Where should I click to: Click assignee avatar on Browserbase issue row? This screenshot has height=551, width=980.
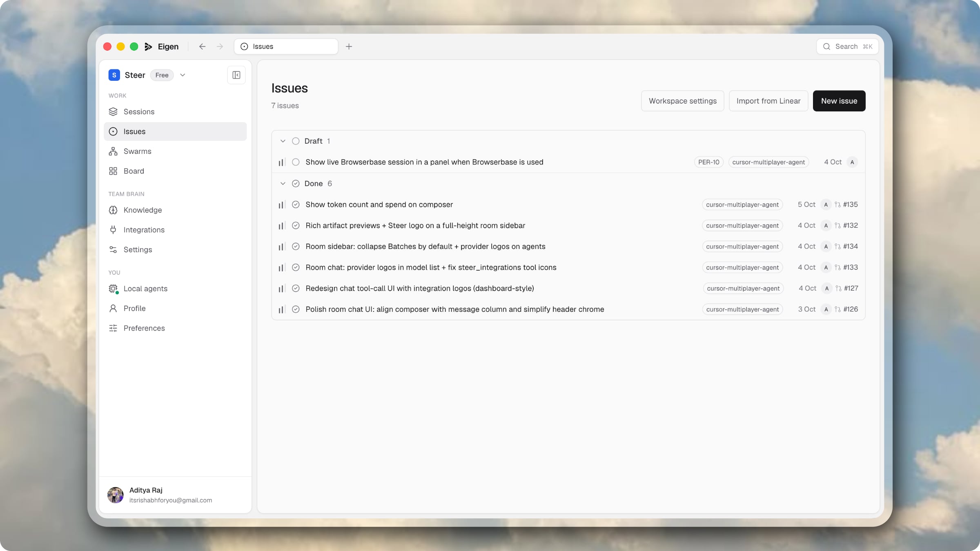pyautogui.click(x=852, y=162)
